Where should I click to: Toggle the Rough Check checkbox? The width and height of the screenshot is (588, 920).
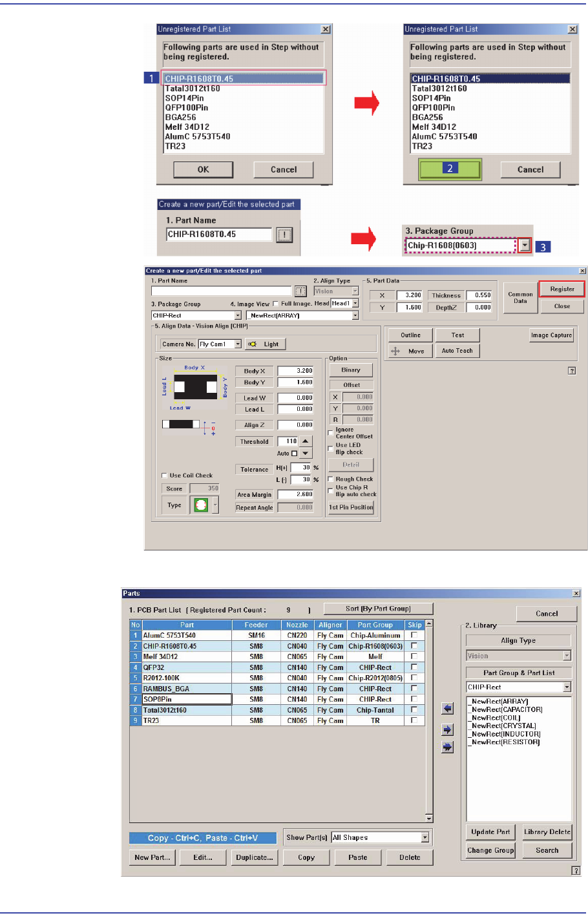(x=331, y=479)
